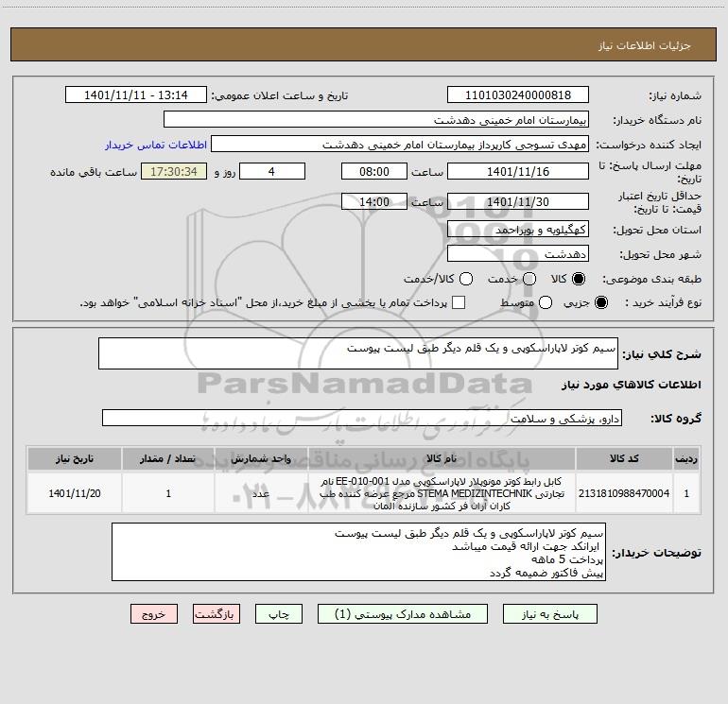The image size is (728, 704).
Task: Click the شرح کلی نیاز description box
Action: (x=358, y=353)
